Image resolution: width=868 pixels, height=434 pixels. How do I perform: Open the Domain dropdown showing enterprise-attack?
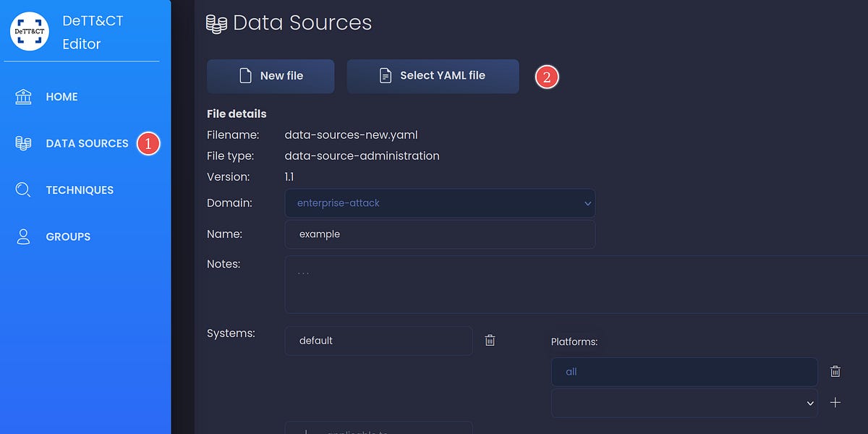440,203
